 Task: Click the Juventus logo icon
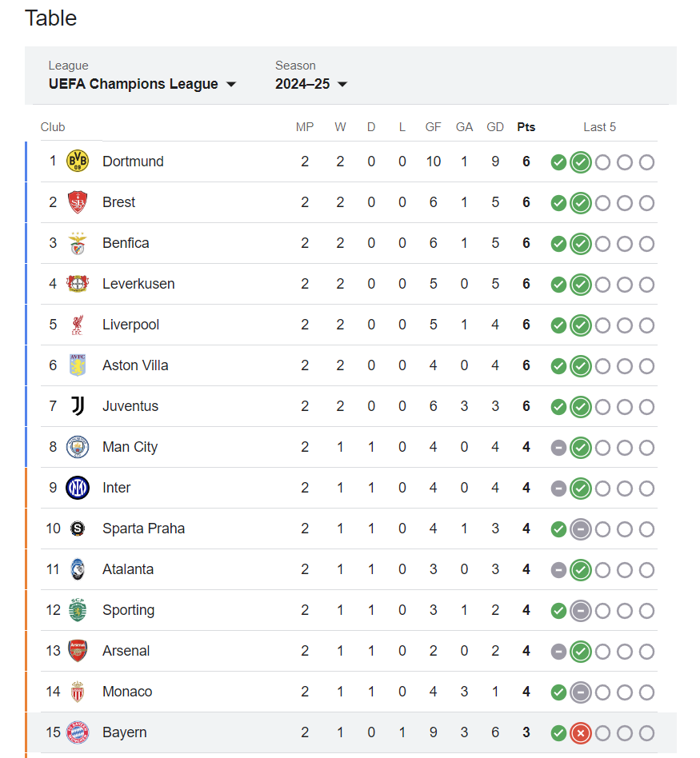click(x=78, y=406)
